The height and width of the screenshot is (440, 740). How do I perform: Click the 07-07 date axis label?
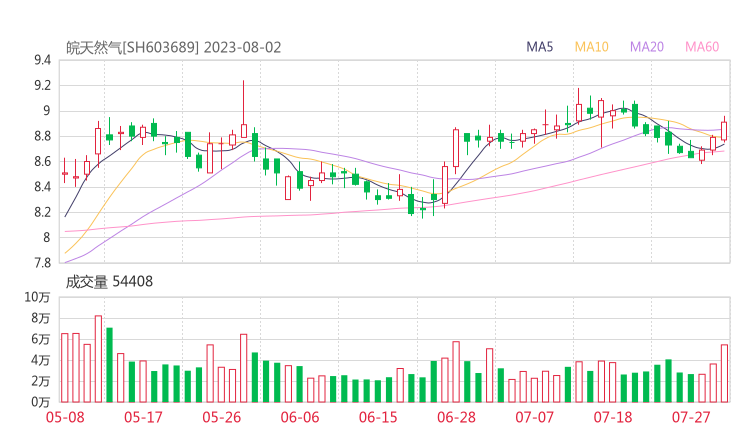[x=534, y=417]
